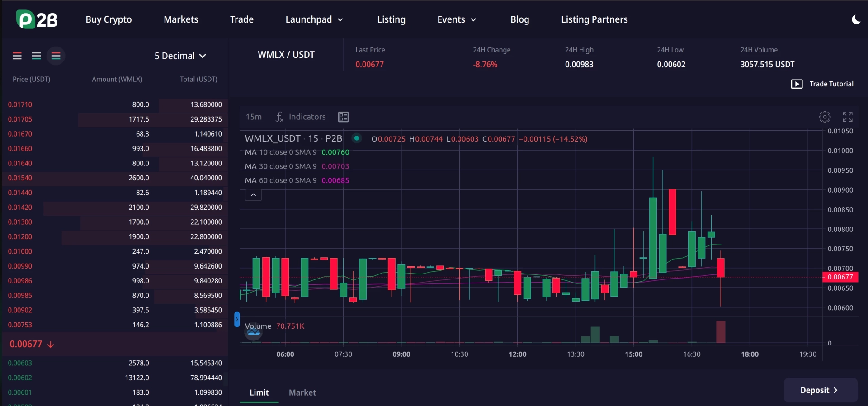Show the order book middle list view
Viewport: 868px width, 406px height.
coord(37,56)
